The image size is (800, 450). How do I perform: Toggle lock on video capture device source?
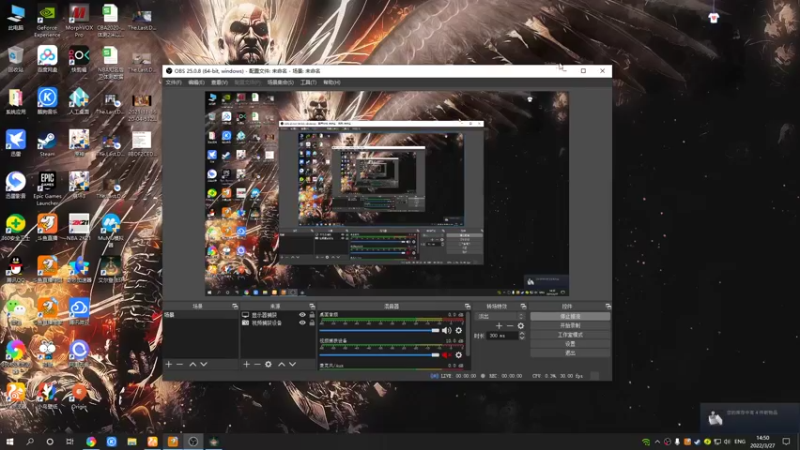312,323
